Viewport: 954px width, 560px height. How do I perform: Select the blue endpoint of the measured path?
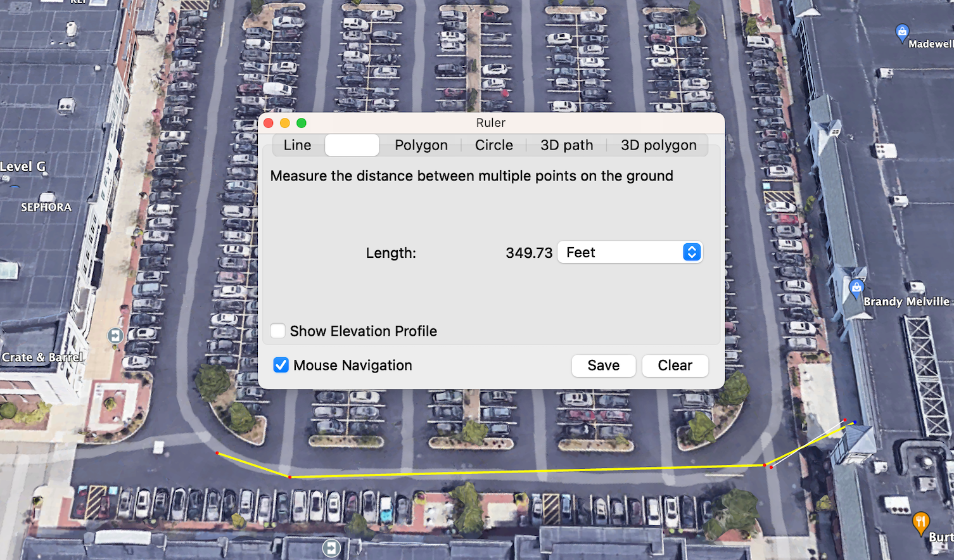tap(855, 422)
